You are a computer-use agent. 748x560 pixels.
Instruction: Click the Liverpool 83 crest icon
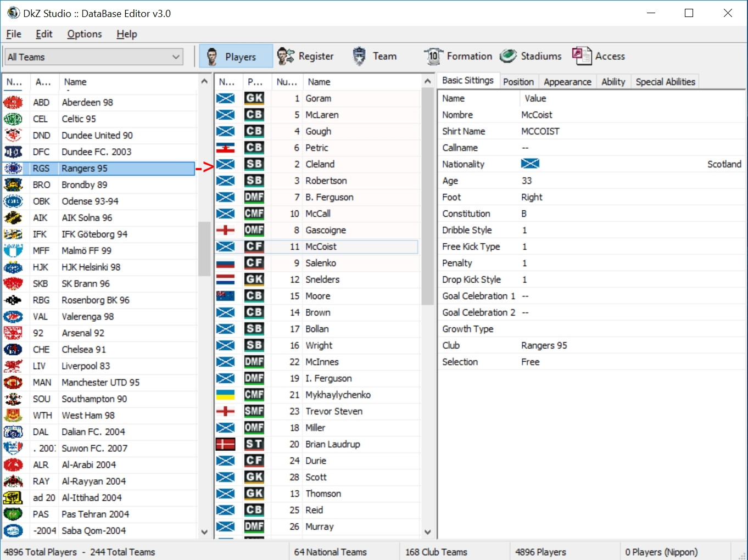point(13,366)
